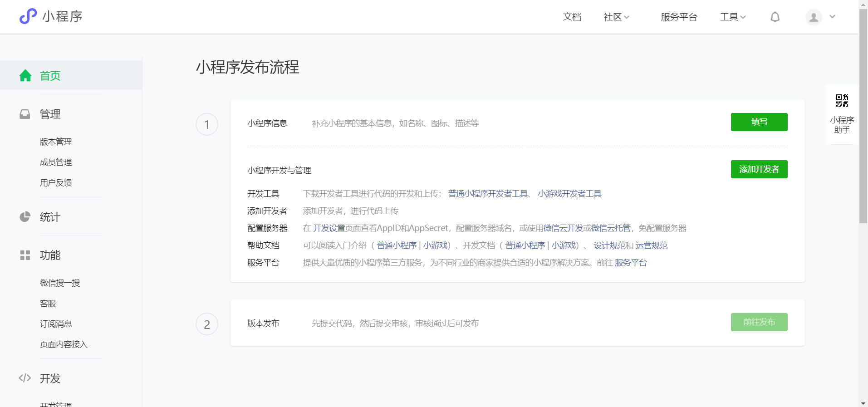Click the 帮助文档 row label
The height and width of the screenshot is (407, 868).
tap(263, 245)
